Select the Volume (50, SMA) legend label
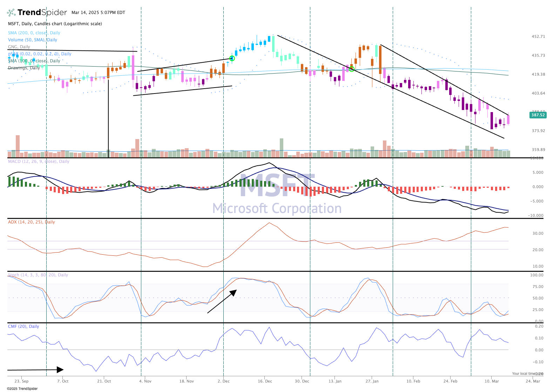The width and height of the screenshot is (554, 392). pyautogui.click(x=32, y=40)
